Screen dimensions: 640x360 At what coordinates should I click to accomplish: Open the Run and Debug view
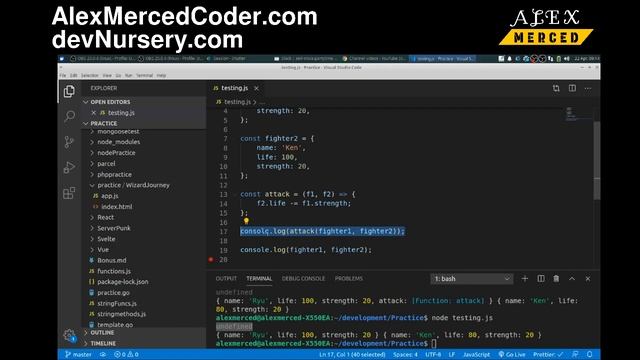coord(69,167)
